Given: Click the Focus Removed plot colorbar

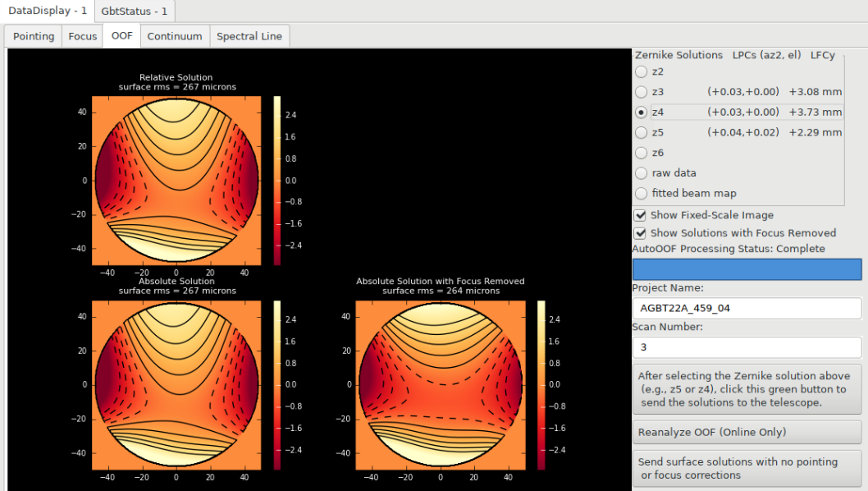Looking at the screenshot, I should pos(541,385).
